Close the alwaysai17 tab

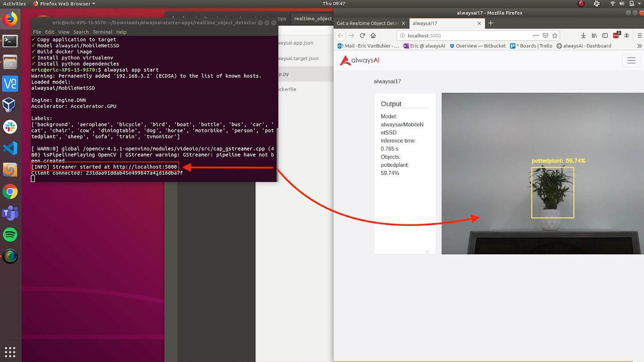[479, 23]
